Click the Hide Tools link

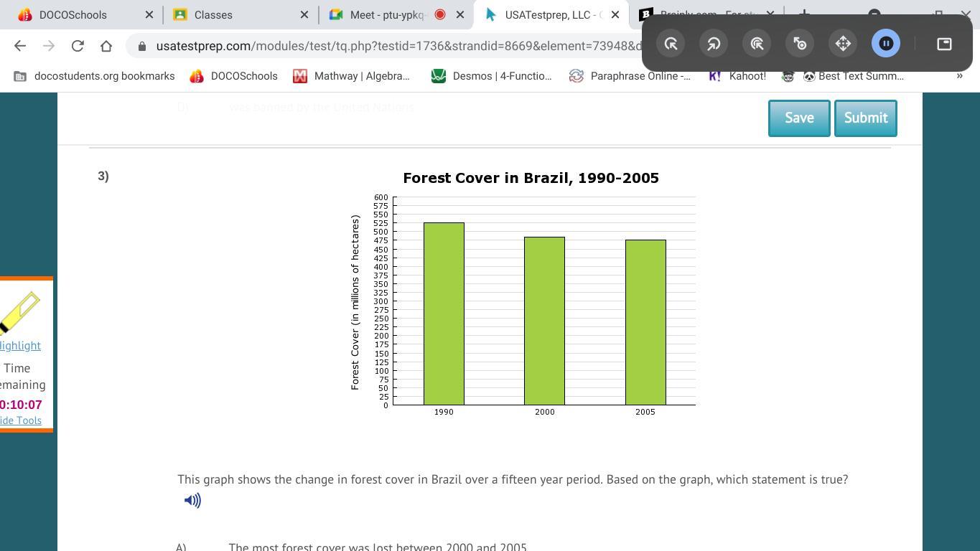[21, 420]
